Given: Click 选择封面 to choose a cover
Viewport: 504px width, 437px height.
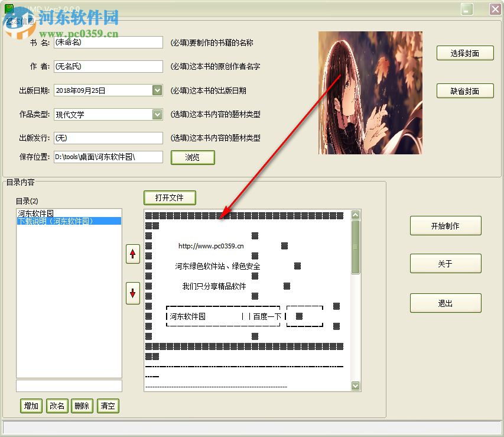Looking at the screenshot, I should coord(465,53).
